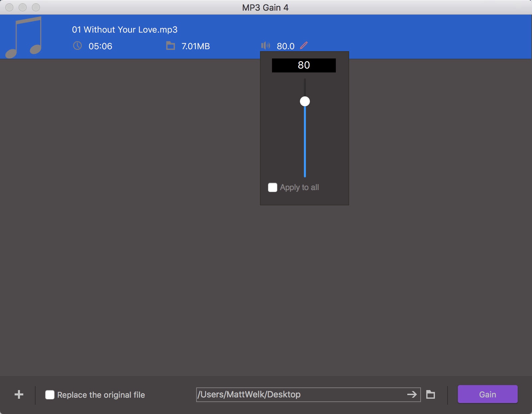
Task: Click the clock duration icon
Action: coord(77,46)
